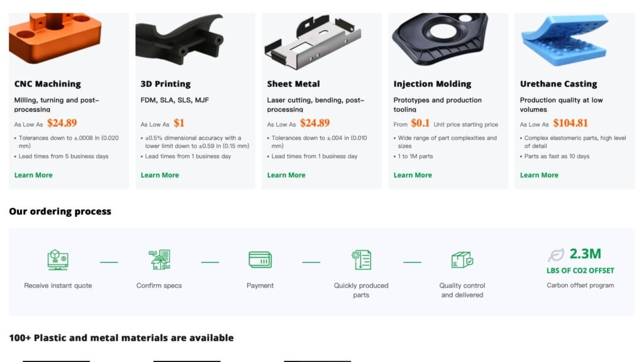Click the Quickly produced parts icon
The height and width of the screenshot is (362, 644).
pyautogui.click(x=362, y=260)
